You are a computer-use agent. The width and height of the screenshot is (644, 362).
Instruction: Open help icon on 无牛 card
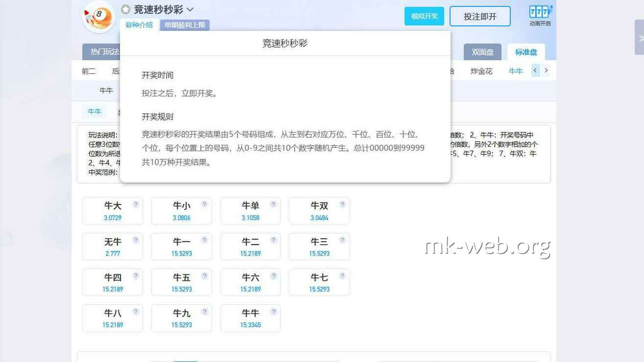tap(136, 240)
